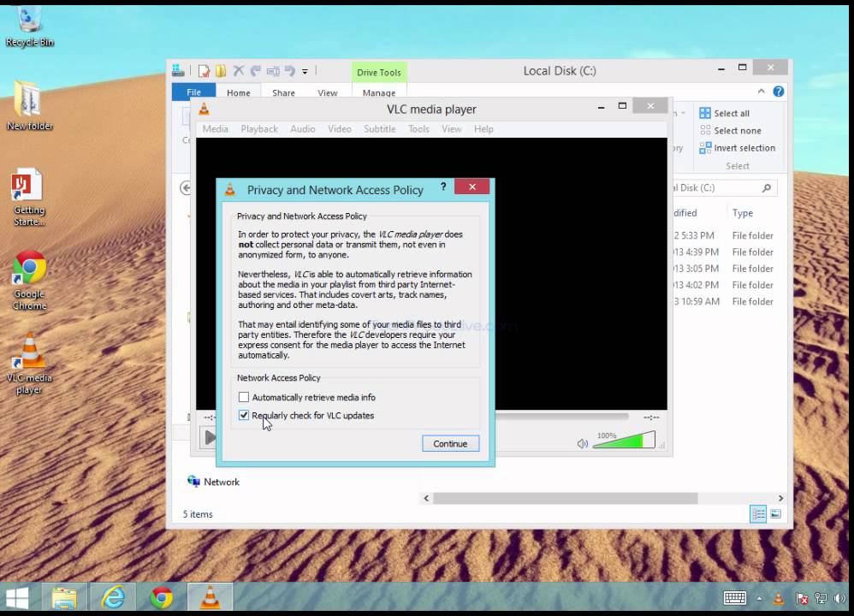854x616 pixels.
Task: Select Network in Explorer navigation pane
Action: 214,482
